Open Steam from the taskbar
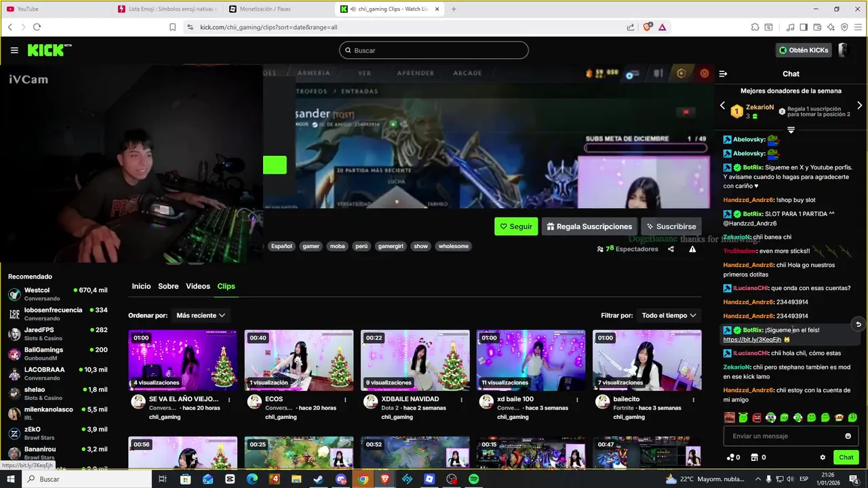This screenshot has height=488, width=868. tap(318, 479)
